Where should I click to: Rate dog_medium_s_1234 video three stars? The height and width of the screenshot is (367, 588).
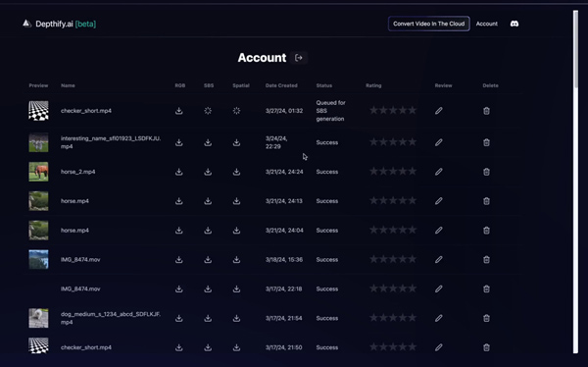coord(393,318)
